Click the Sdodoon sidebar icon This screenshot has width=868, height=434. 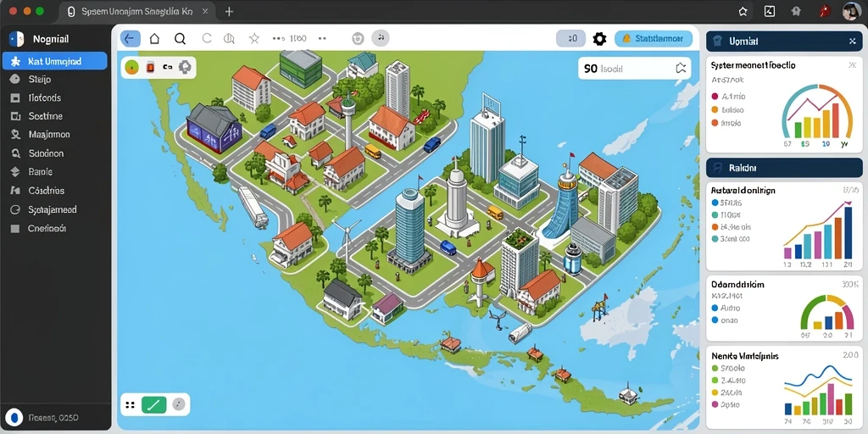pyautogui.click(x=15, y=153)
